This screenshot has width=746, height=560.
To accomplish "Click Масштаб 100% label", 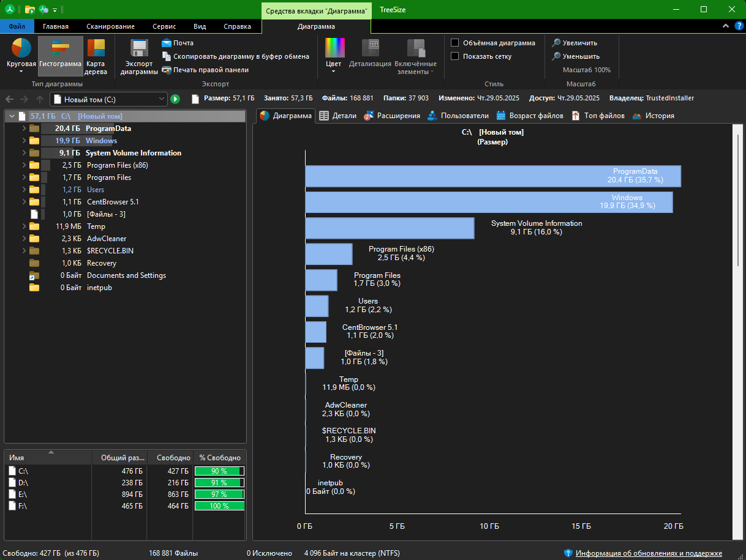I will coord(587,70).
